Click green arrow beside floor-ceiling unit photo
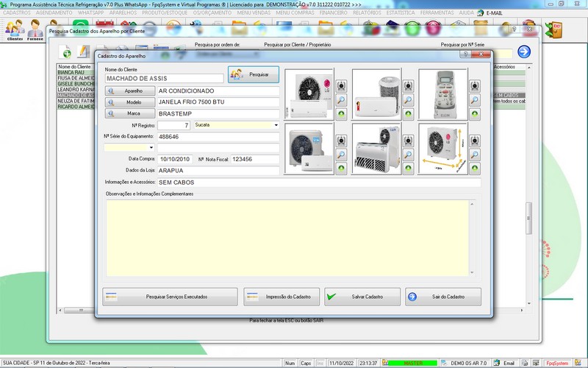This screenshot has width=588, height=368. pyautogui.click(x=409, y=169)
